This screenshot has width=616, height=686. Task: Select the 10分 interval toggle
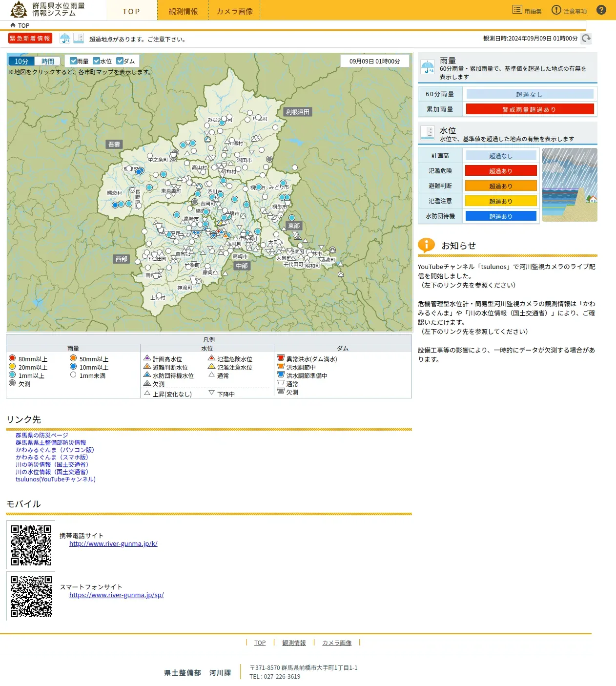pyautogui.click(x=21, y=61)
